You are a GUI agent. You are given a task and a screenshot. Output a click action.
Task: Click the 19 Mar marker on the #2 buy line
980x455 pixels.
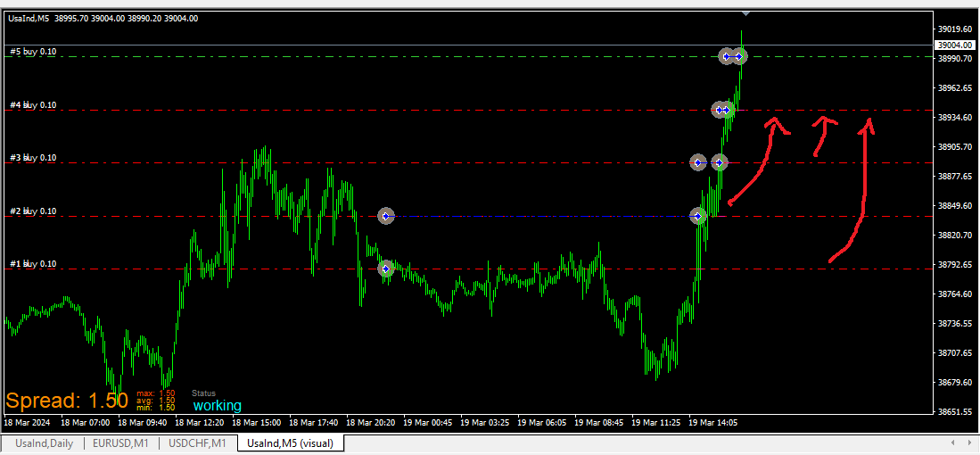coord(698,216)
